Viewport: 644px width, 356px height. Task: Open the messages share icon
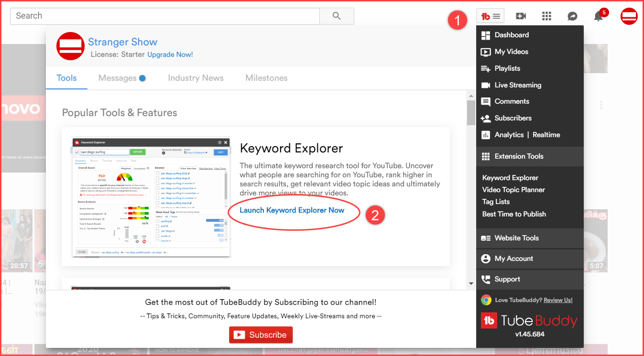click(x=572, y=16)
